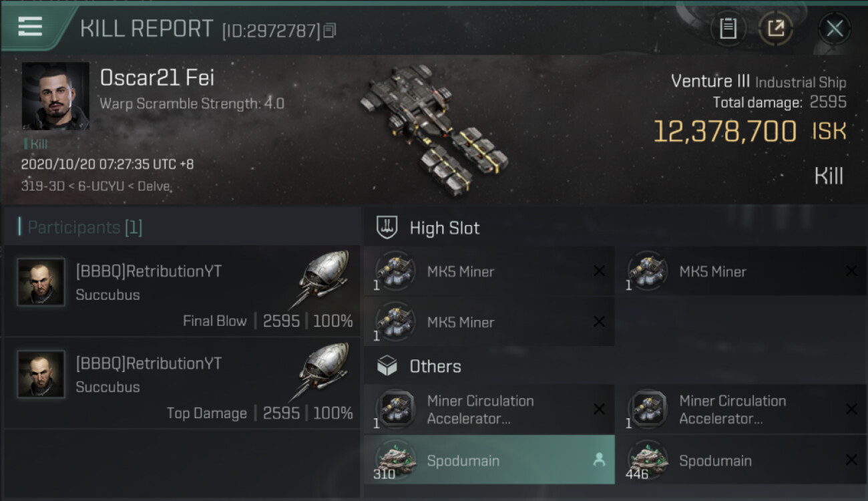Viewport: 868px width, 501px height.
Task: Click the share export icon
Action: [x=775, y=29]
